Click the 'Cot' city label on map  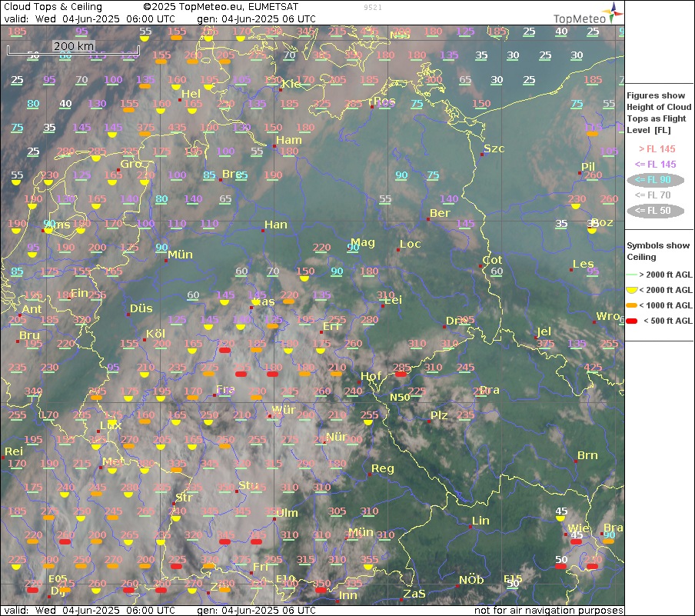[492, 260]
